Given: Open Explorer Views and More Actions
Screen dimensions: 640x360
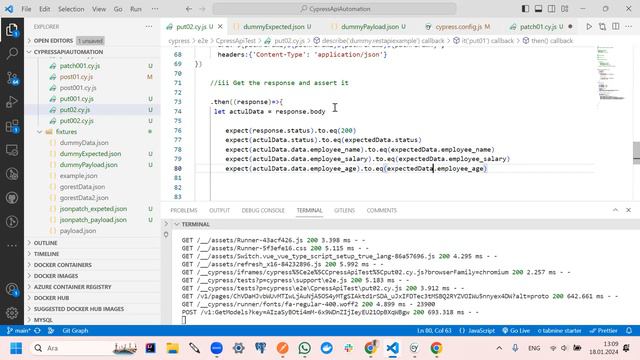Looking at the screenshot, I should pos(149,27).
